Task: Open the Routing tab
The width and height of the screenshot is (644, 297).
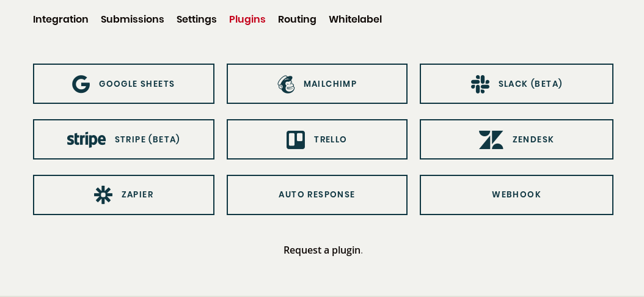Action: (297, 19)
